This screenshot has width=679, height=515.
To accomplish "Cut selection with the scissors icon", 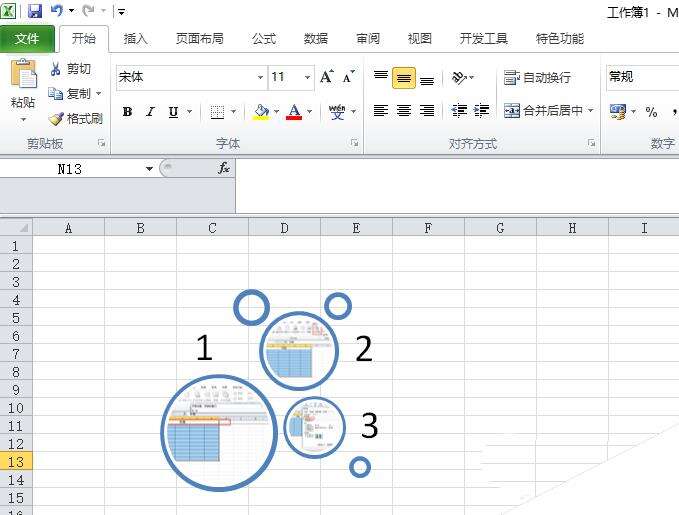I will click(x=55, y=68).
